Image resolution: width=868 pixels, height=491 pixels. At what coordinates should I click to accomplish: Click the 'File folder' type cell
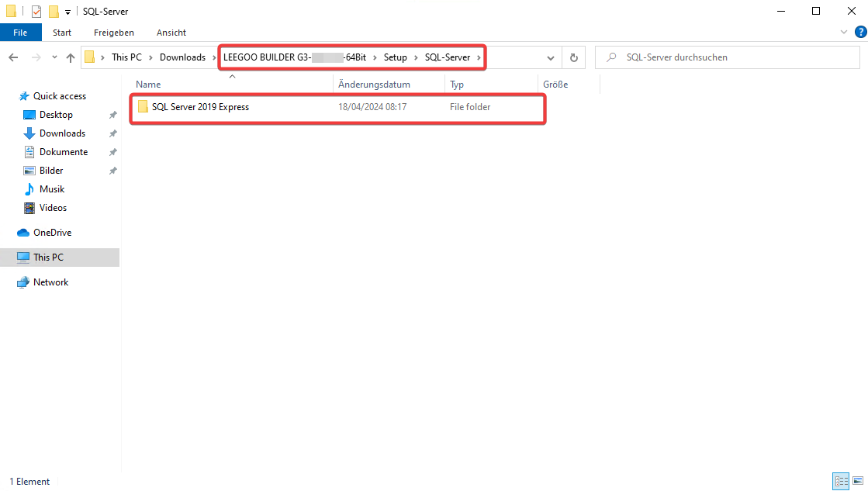point(470,107)
